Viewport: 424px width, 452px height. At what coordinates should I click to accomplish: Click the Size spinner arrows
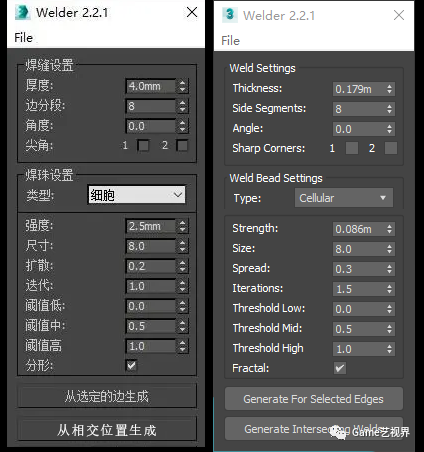[389, 249]
